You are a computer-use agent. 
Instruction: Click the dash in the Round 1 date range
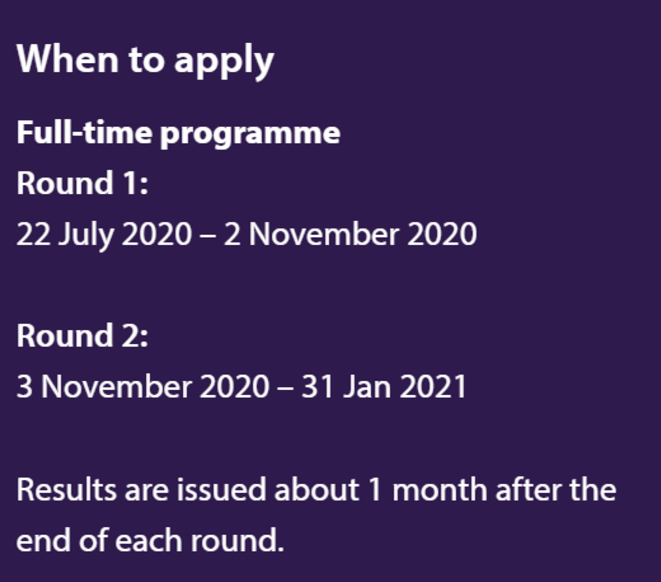tap(207, 236)
